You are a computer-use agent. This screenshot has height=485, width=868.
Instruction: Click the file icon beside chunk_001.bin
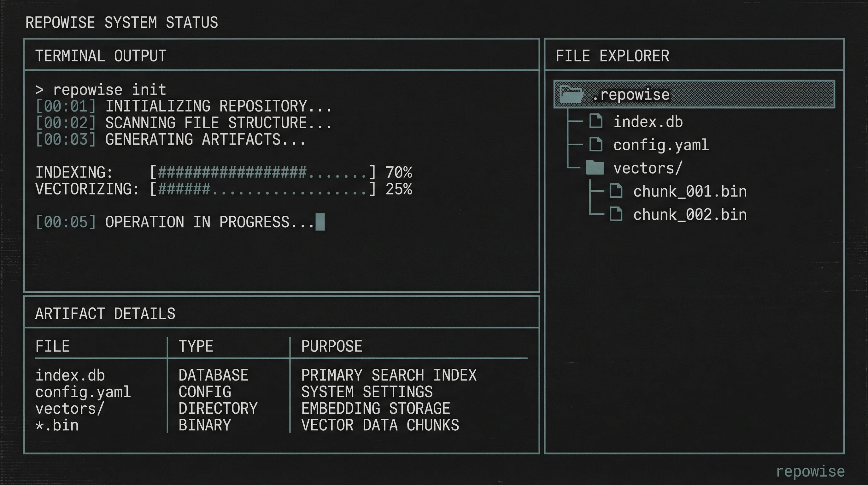pyautogui.click(x=616, y=191)
